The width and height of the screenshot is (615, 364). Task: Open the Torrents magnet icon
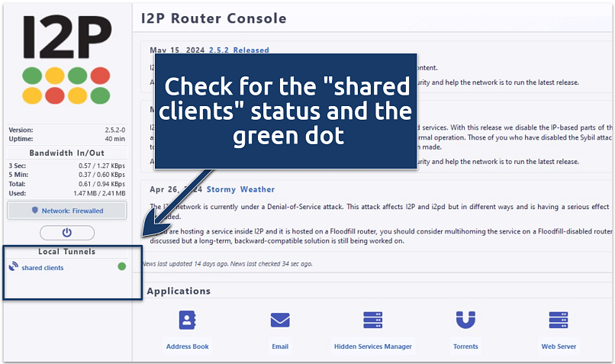(x=465, y=320)
